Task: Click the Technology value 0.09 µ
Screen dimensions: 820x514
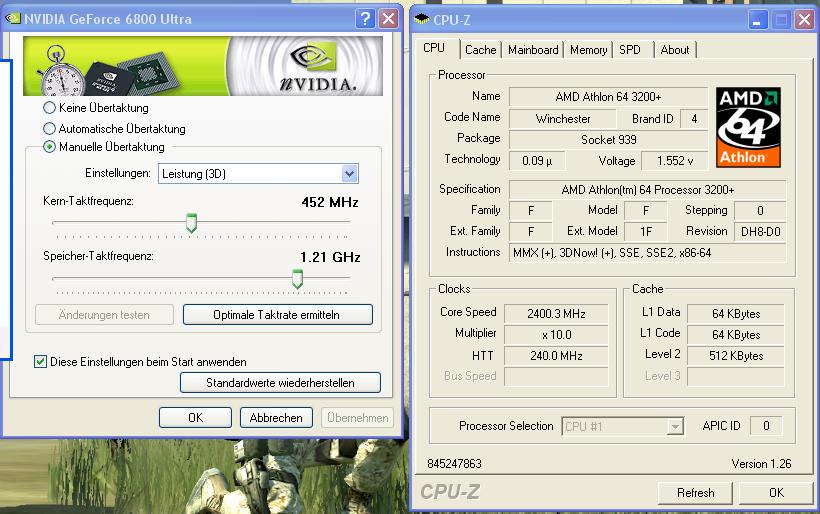Action: click(537, 161)
